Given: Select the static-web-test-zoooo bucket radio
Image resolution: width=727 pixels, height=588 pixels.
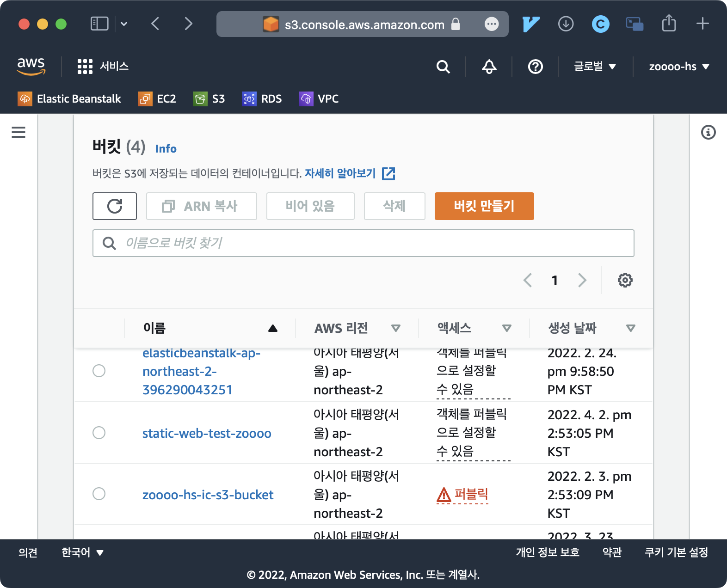Looking at the screenshot, I should (99, 433).
